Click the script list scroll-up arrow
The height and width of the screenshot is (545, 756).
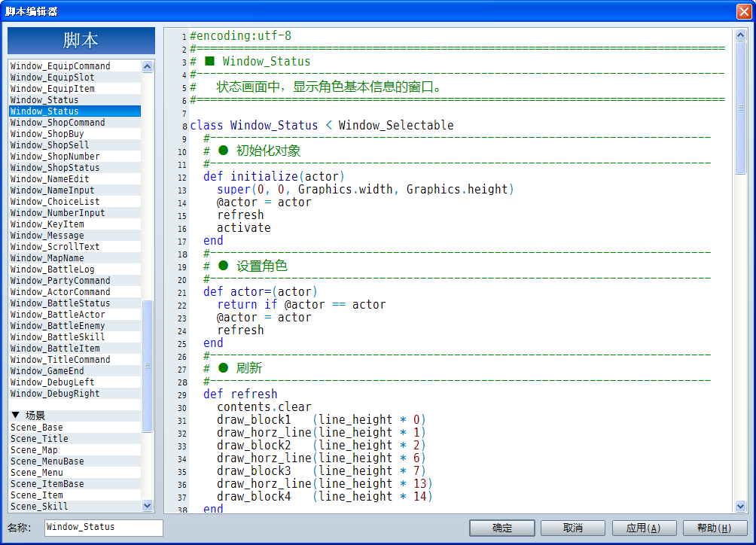coord(148,66)
